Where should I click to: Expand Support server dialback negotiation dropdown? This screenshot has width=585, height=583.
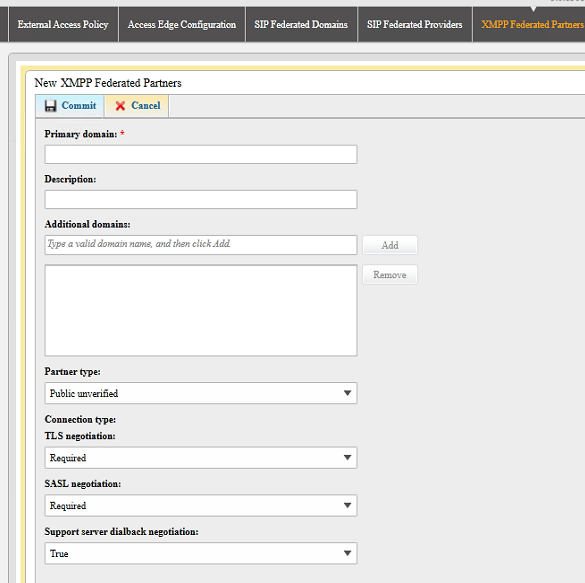pos(201,553)
